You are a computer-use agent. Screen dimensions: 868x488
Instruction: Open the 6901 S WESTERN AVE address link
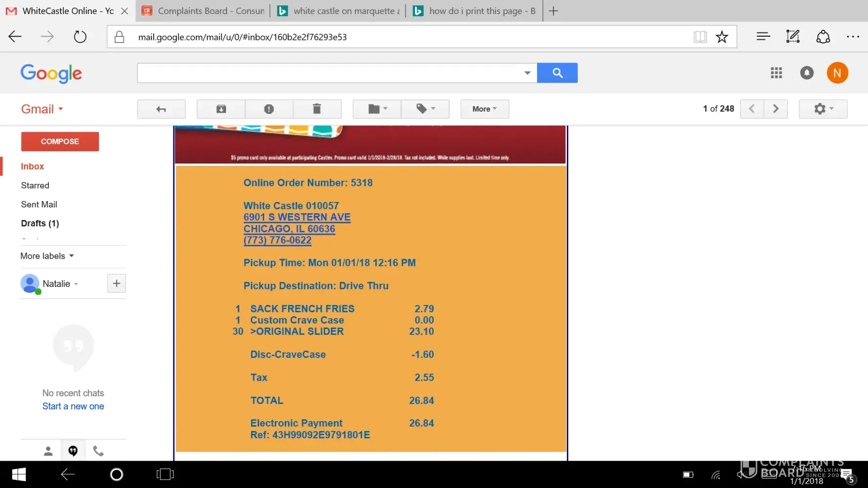[297, 217]
